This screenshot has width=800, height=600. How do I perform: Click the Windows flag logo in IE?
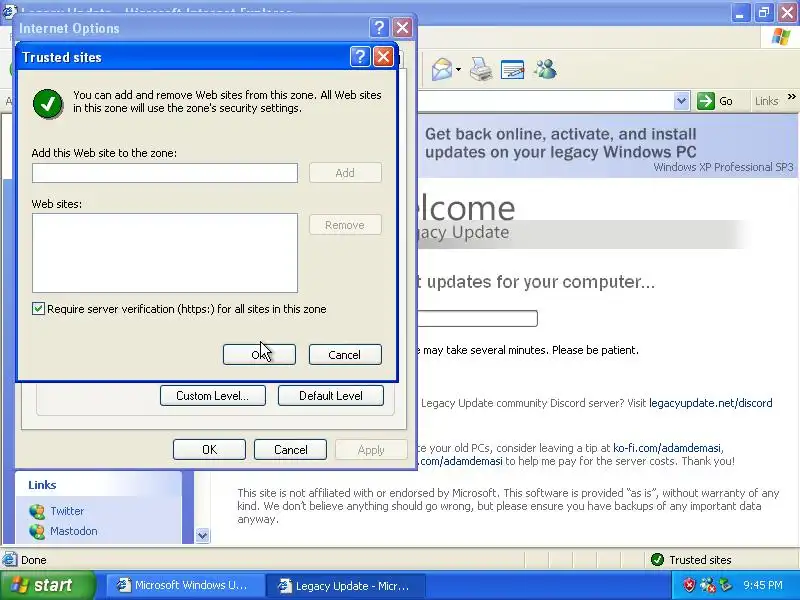tap(781, 37)
